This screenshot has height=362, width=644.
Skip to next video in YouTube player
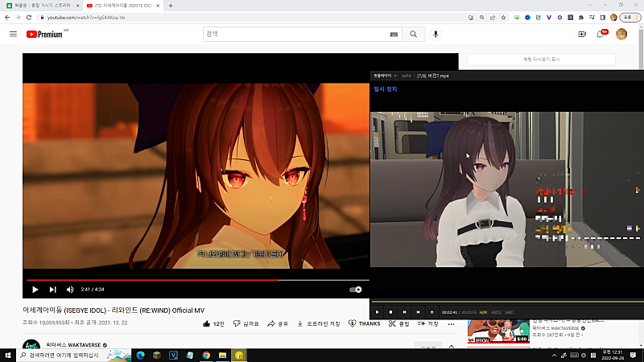pos(52,290)
